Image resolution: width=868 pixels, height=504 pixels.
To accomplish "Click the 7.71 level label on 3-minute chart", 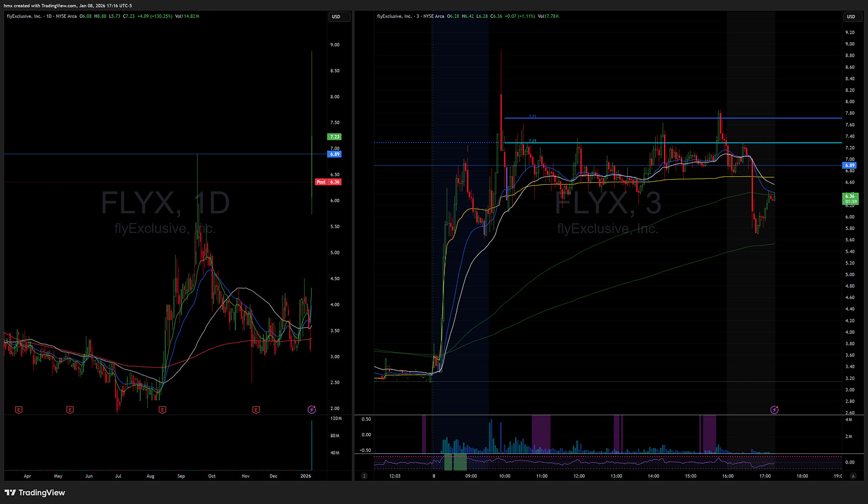I will (x=532, y=116).
